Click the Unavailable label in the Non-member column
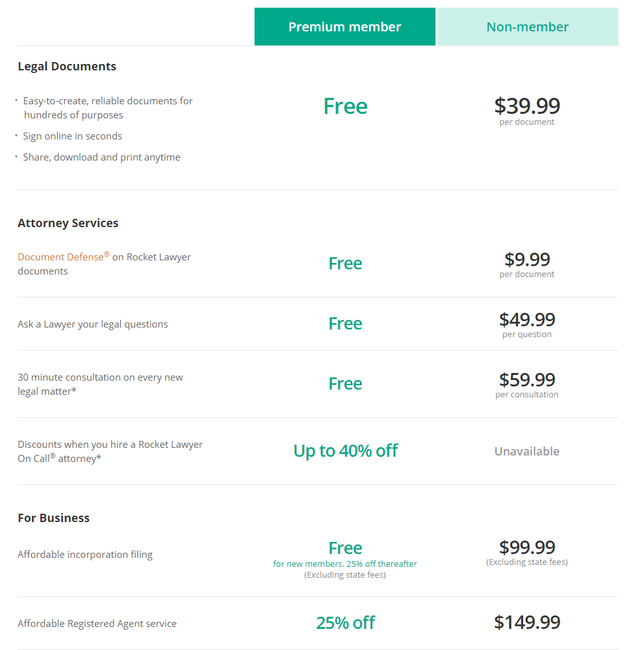Image resolution: width=644 pixels, height=650 pixels. pyautogui.click(x=527, y=451)
